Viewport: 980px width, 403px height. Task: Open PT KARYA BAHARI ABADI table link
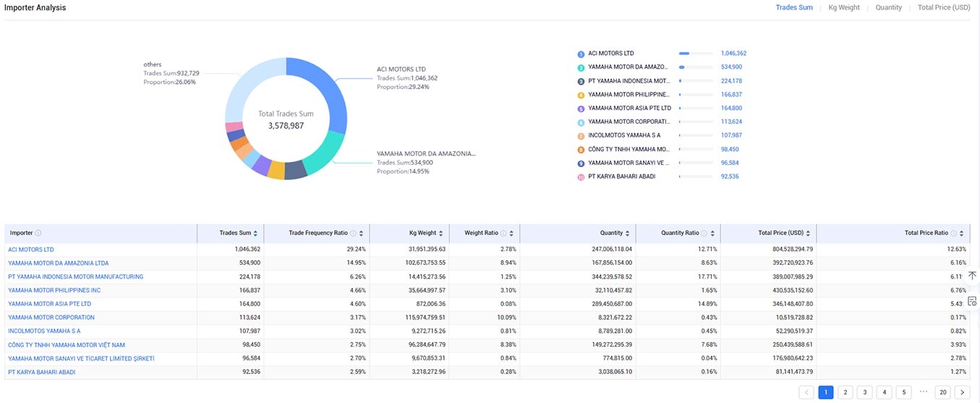(42, 372)
